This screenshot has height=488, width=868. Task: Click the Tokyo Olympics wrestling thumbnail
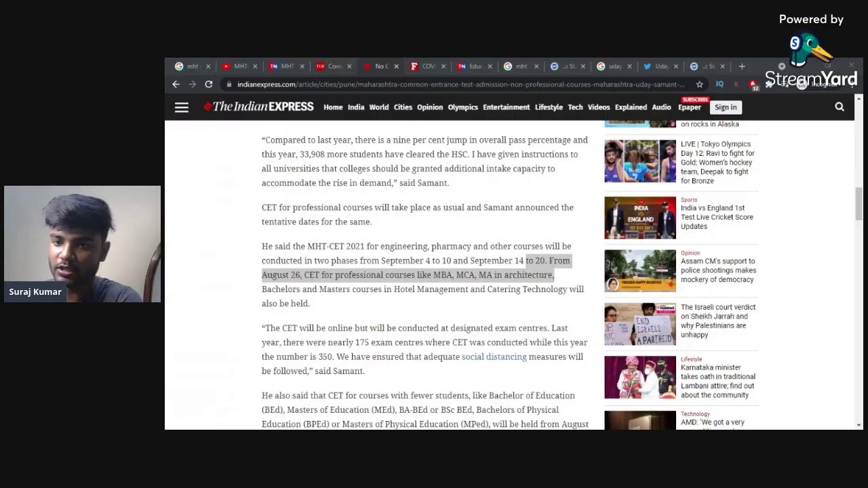[x=640, y=161]
